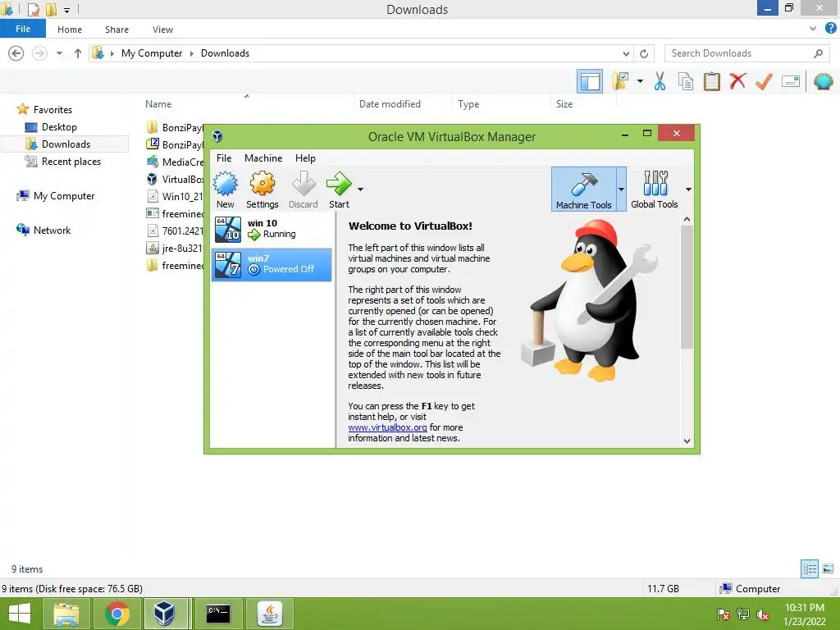840x630 pixels.
Task: Click the grayed Discard icon
Action: 304,189
